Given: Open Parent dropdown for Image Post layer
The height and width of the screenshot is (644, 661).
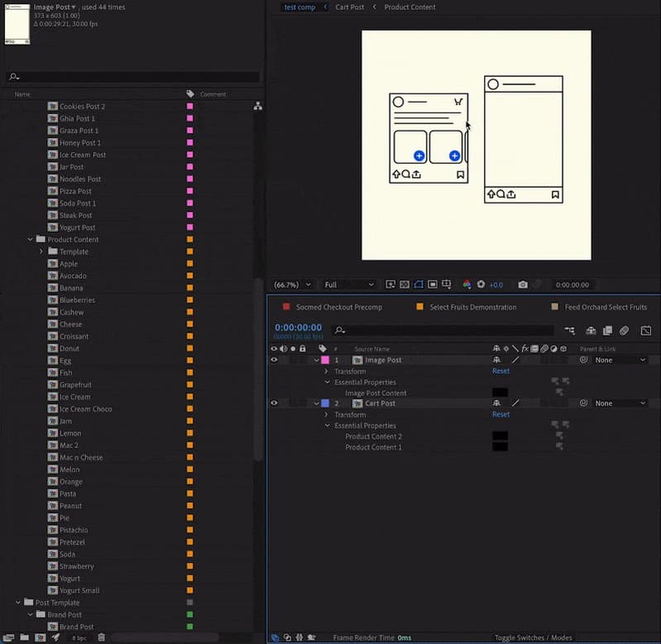Looking at the screenshot, I should [x=620, y=360].
